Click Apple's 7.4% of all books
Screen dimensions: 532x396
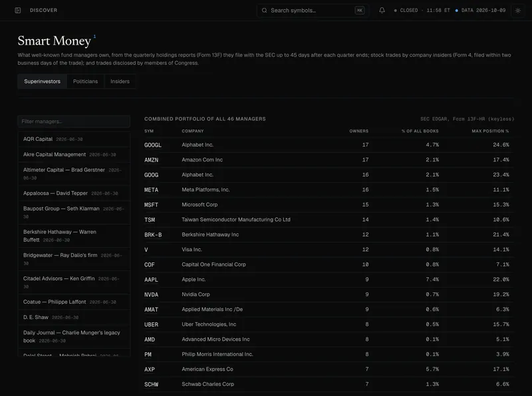432,279
